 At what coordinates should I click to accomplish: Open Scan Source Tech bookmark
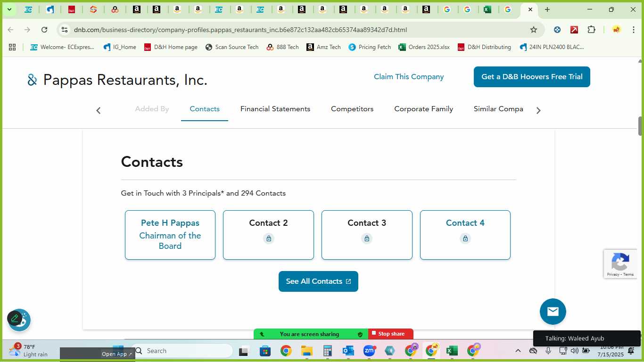pyautogui.click(x=232, y=47)
